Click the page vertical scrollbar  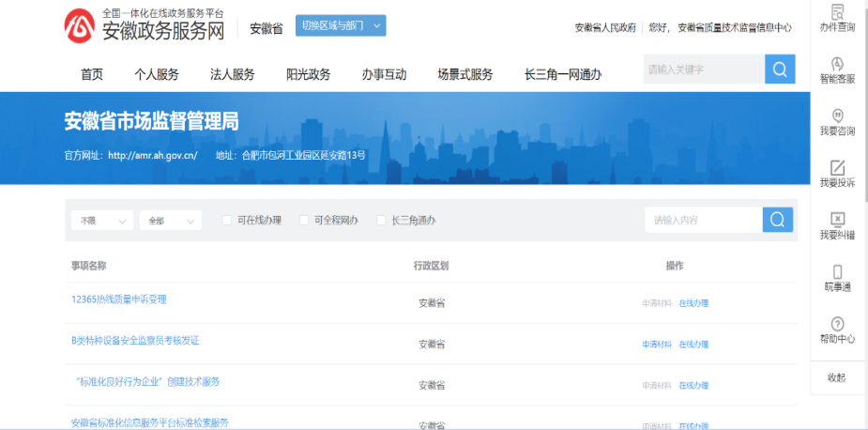tap(865, 100)
